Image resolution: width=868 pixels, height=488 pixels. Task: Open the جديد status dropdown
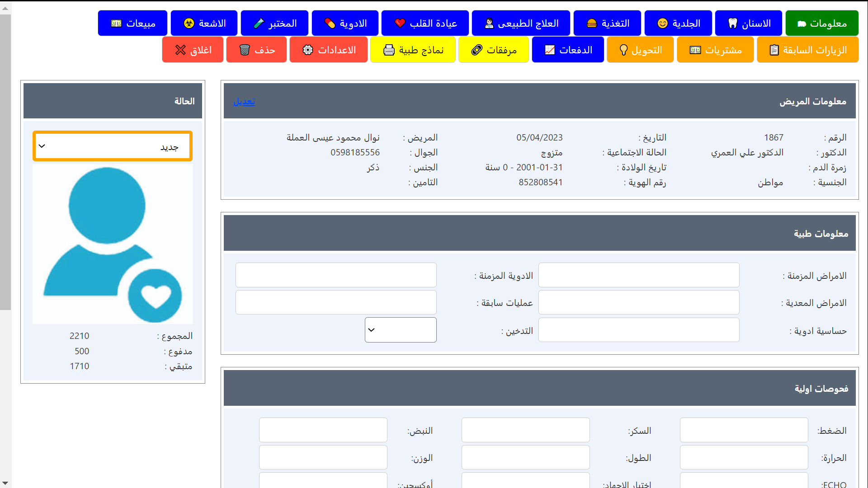click(x=113, y=146)
